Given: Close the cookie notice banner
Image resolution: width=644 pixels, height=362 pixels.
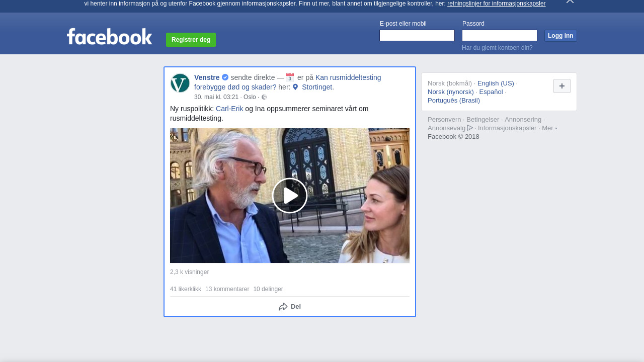Looking at the screenshot, I should pos(570,2).
